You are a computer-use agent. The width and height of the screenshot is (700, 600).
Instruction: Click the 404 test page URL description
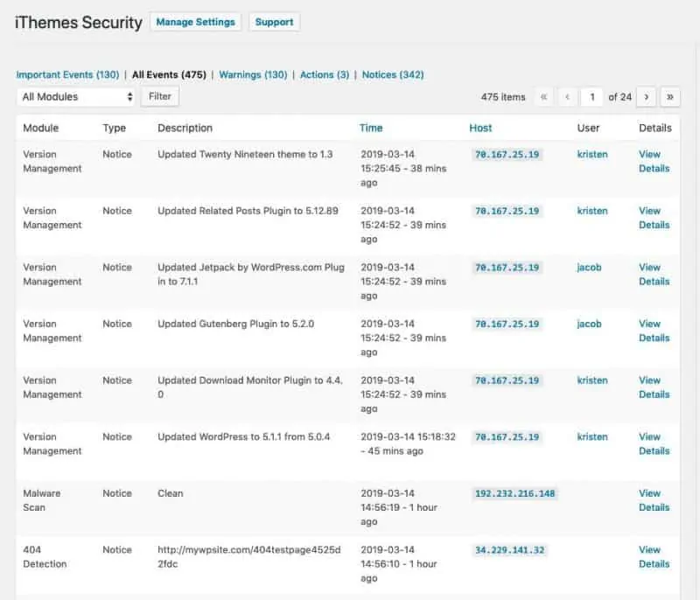(249, 557)
